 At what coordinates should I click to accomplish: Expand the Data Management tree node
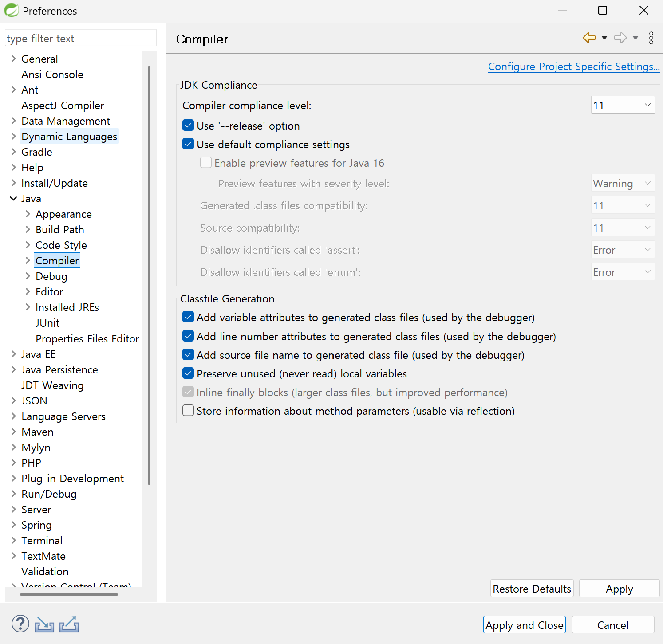13,121
